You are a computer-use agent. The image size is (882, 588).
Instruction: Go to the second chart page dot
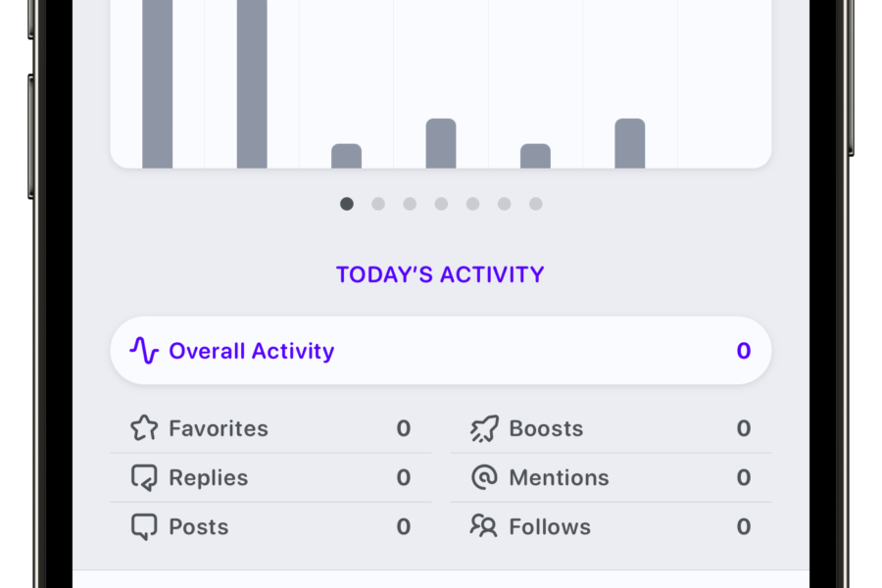(x=378, y=204)
